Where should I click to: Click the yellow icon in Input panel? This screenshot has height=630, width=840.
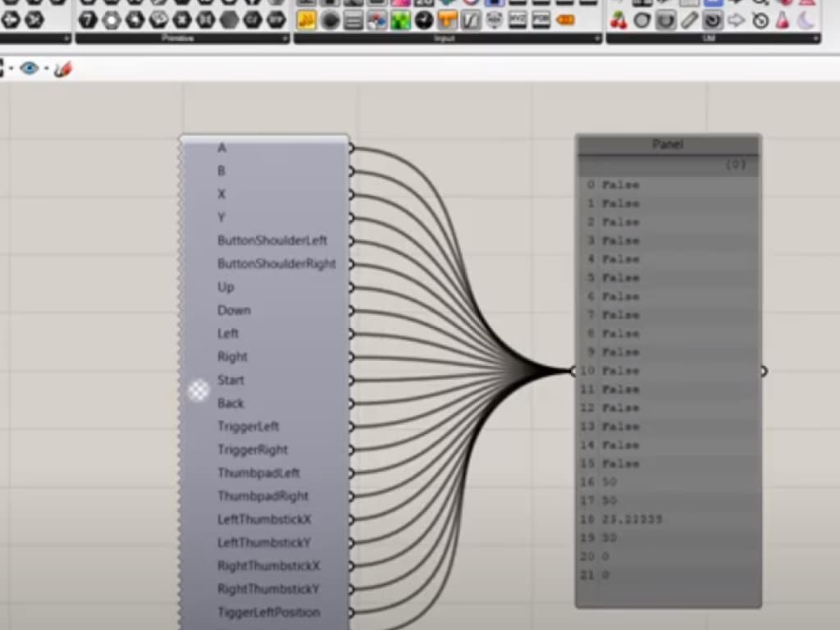(307, 21)
